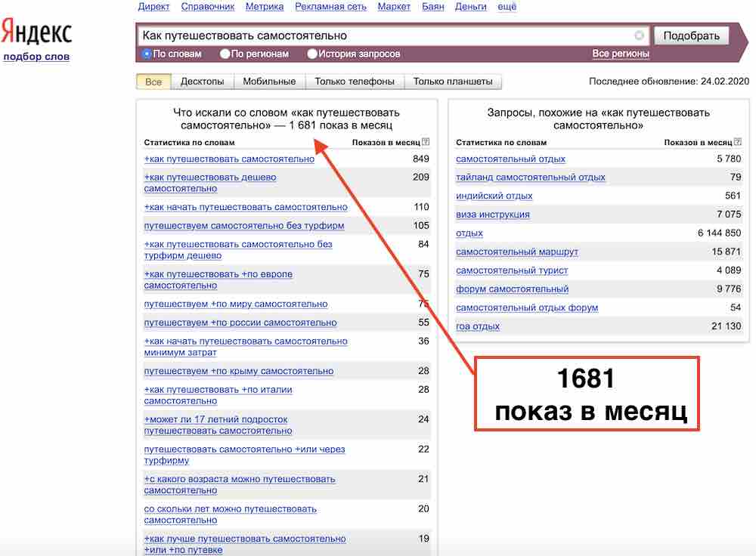Open query +может ли 17 летний подросток
The width and height of the screenshot is (756, 556).
pyautogui.click(x=218, y=425)
